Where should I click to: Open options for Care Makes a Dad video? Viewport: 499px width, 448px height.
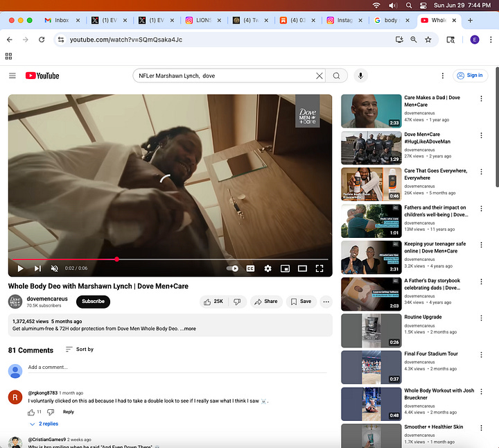click(x=481, y=98)
